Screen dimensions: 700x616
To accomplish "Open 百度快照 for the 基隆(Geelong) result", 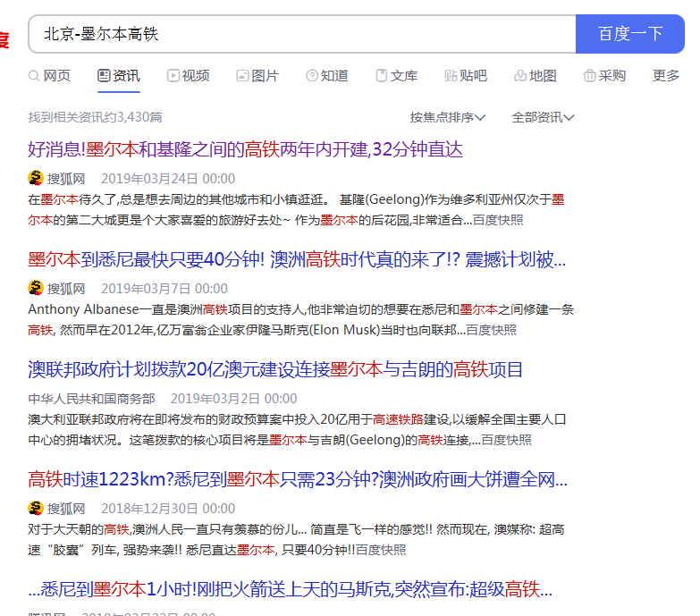I will [498, 220].
